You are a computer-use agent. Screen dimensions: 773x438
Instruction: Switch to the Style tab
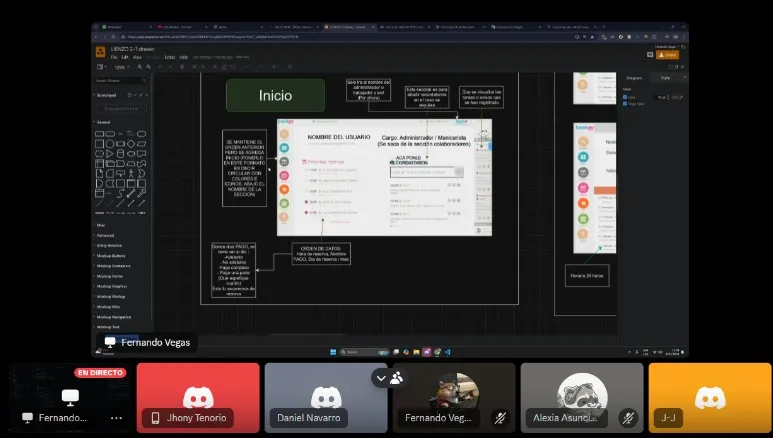click(x=665, y=77)
